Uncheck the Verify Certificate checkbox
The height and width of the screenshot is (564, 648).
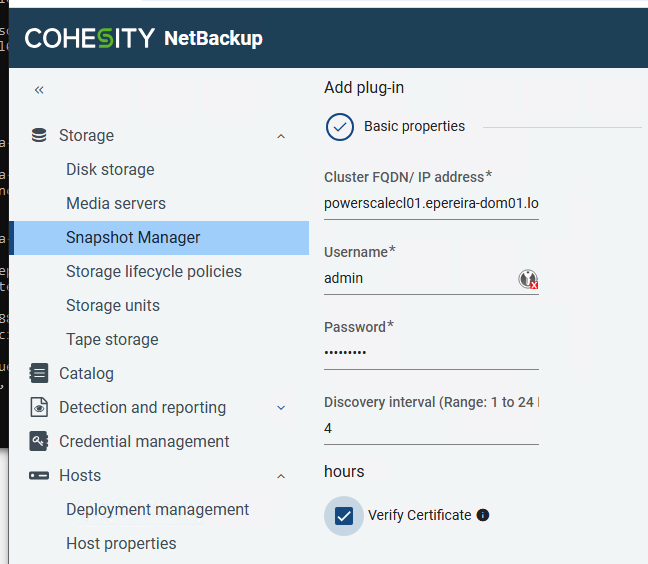[x=344, y=516]
